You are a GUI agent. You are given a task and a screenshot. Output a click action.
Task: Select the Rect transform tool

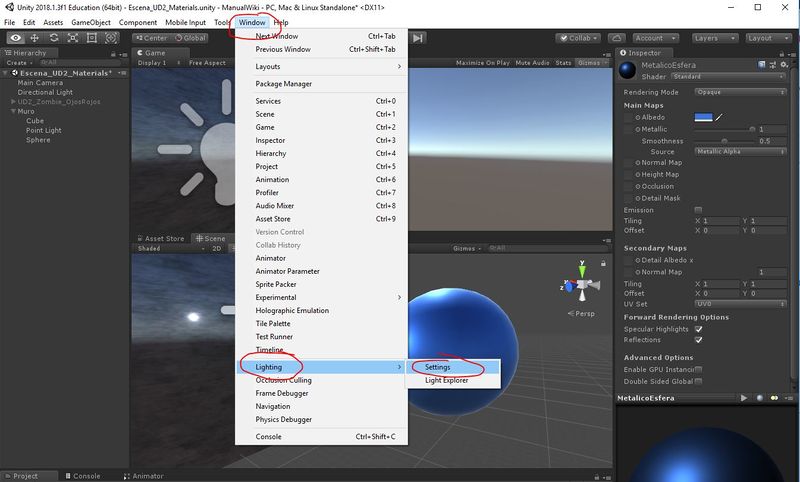(x=92, y=38)
